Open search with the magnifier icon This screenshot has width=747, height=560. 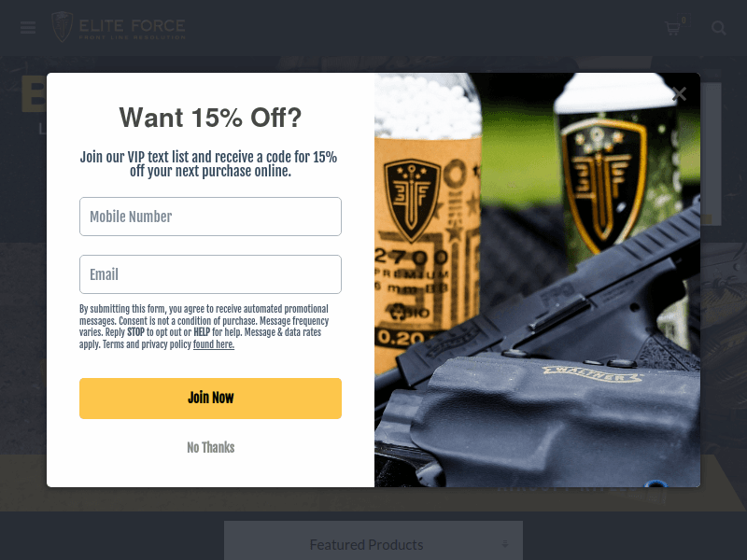pyautogui.click(x=718, y=28)
